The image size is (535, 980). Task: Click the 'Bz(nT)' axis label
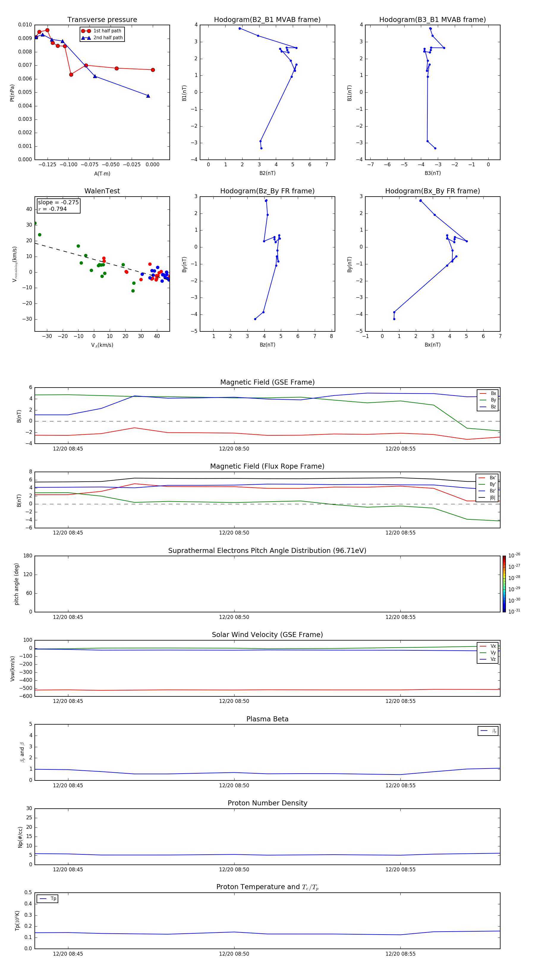(267, 345)
